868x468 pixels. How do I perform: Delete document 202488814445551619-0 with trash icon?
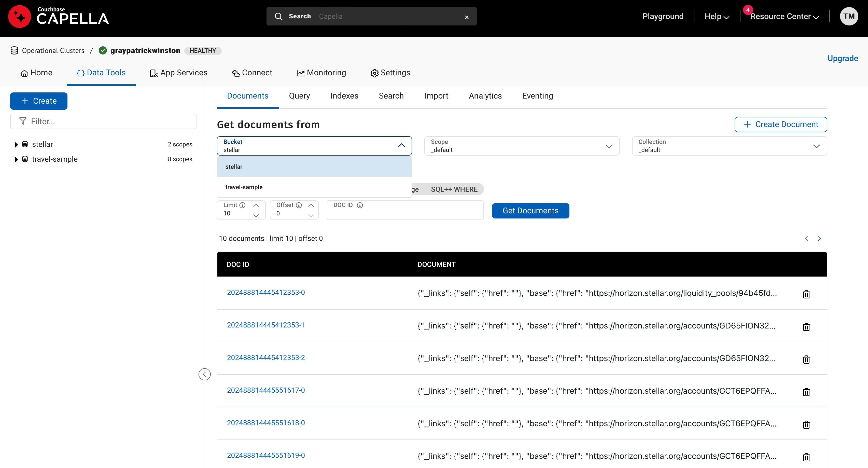point(806,457)
